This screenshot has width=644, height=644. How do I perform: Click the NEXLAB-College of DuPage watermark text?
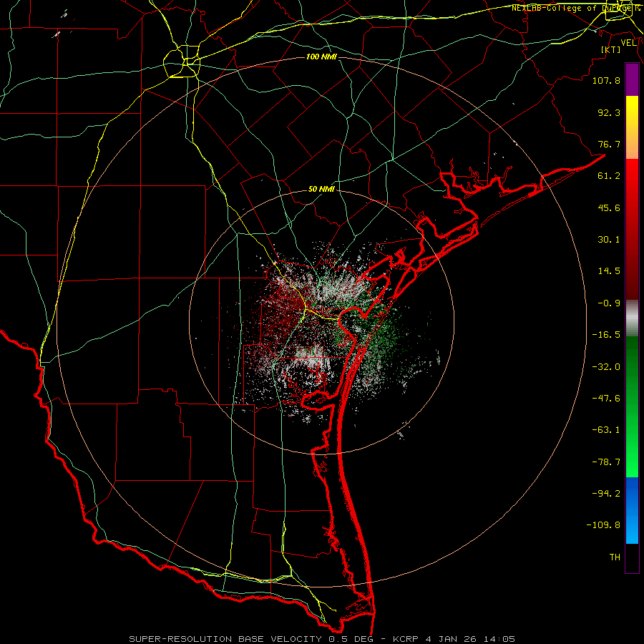[576, 8]
